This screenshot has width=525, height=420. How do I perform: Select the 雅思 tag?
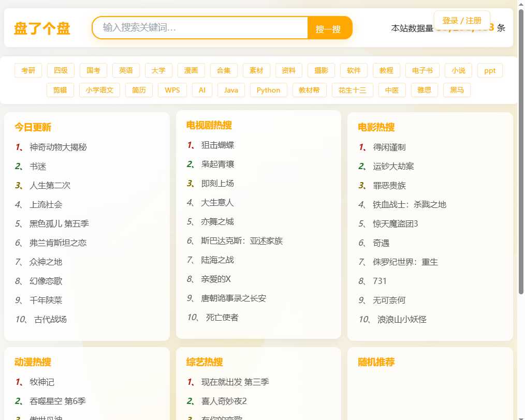[424, 89]
